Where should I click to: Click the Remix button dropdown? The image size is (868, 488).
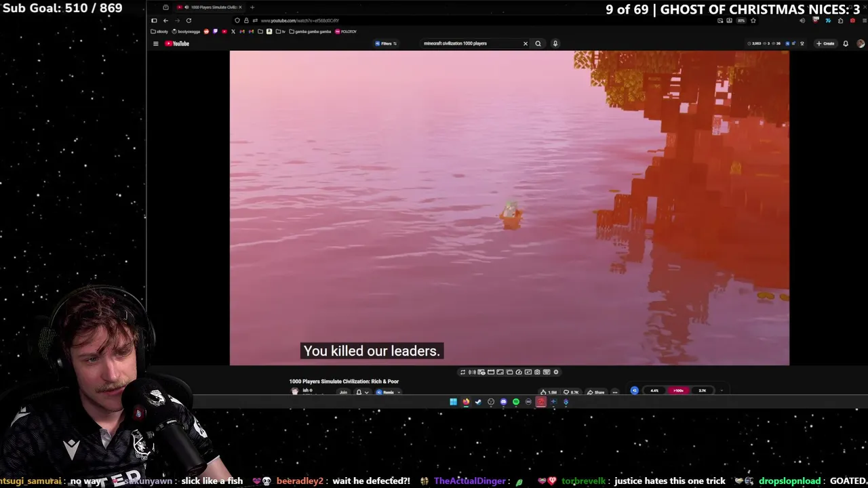(388, 392)
